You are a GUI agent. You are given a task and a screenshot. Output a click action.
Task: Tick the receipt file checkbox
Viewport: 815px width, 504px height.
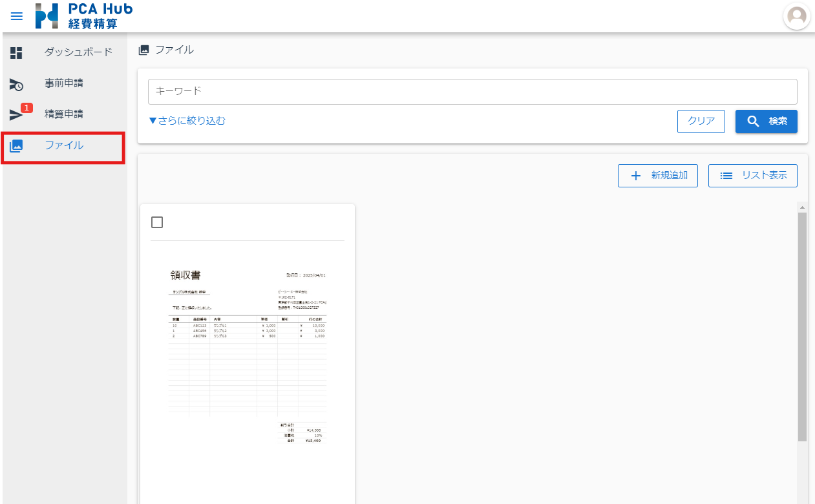(x=157, y=222)
